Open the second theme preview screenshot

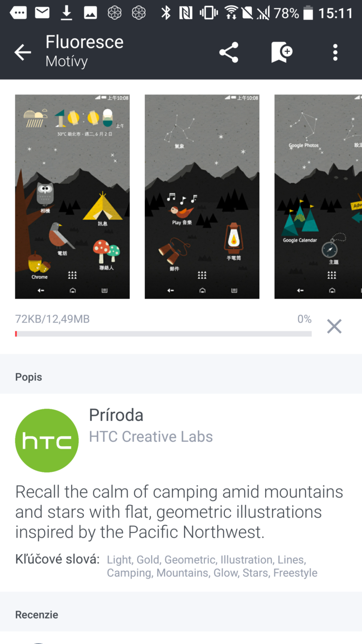pyautogui.click(x=202, y=196)
